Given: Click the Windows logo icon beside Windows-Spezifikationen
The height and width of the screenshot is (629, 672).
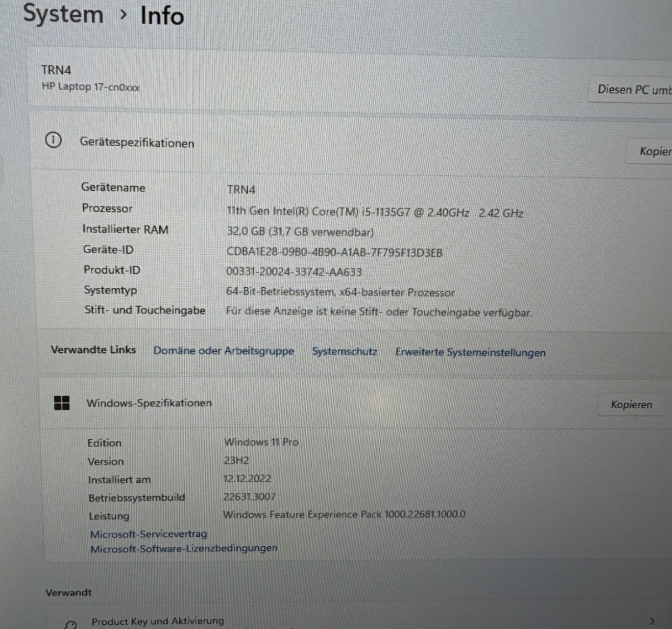Looking at the screenshot, I should 62,403.
